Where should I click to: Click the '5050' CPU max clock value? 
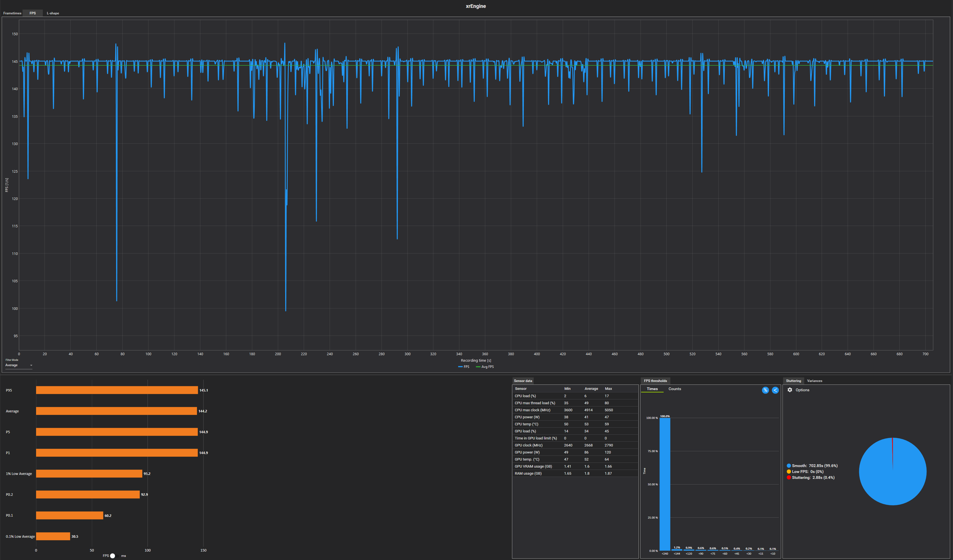[x=608, y=410]
